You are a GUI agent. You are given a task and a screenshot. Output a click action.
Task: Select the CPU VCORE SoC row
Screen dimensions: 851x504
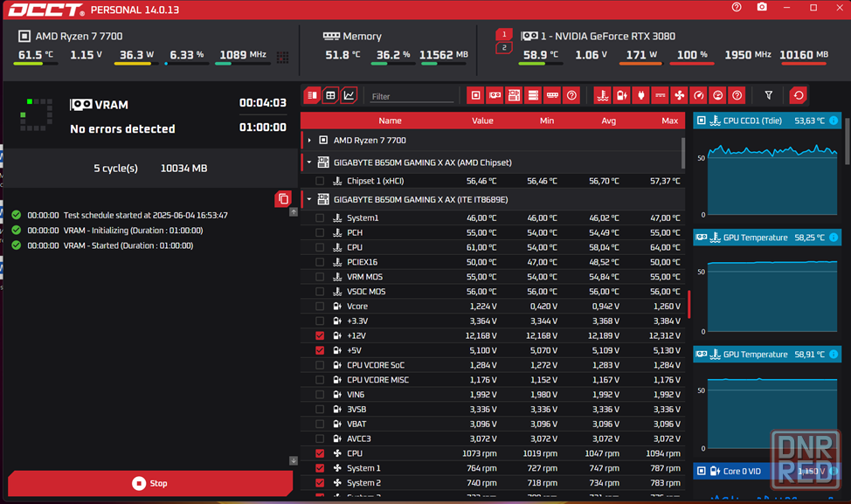coord(493,365)
